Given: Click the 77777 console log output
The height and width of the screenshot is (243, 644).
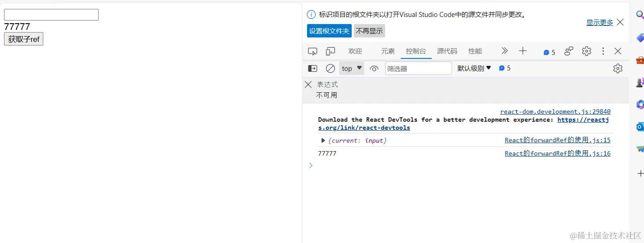Looking at the screenshot, I should click(x=327, y=153).
